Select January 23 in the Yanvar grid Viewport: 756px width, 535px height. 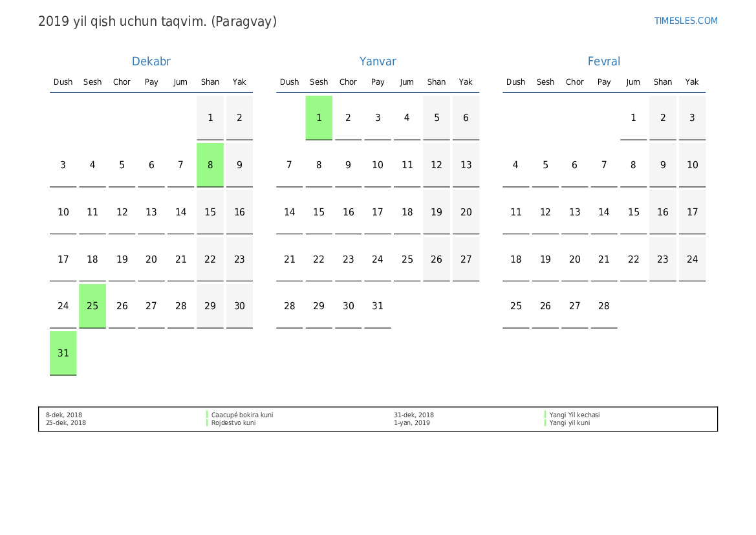tap(348, 259)
